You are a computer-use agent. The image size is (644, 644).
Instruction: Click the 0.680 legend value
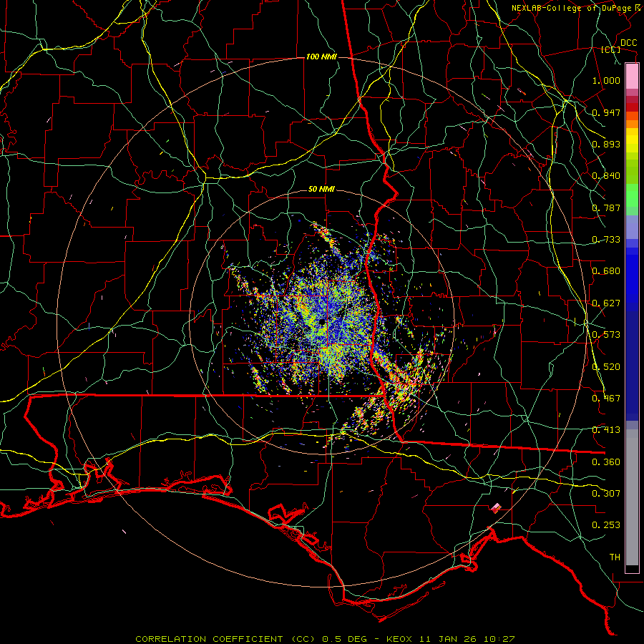(606, 271)
